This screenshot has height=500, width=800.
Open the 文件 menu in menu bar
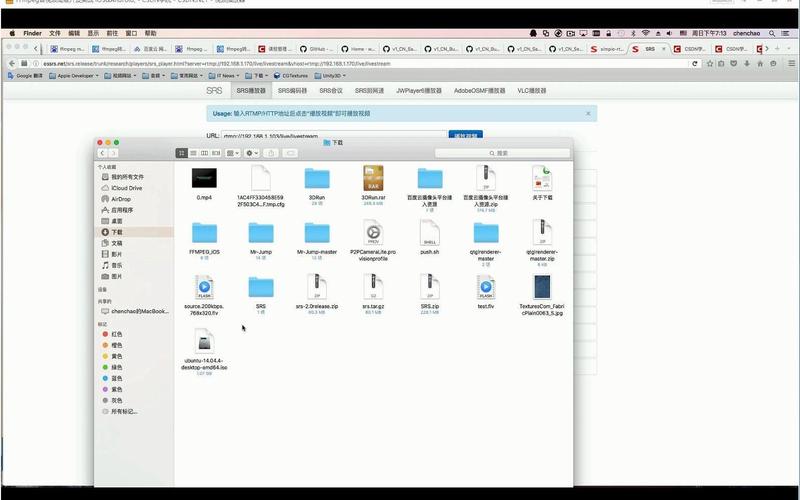tap(55, 33)
